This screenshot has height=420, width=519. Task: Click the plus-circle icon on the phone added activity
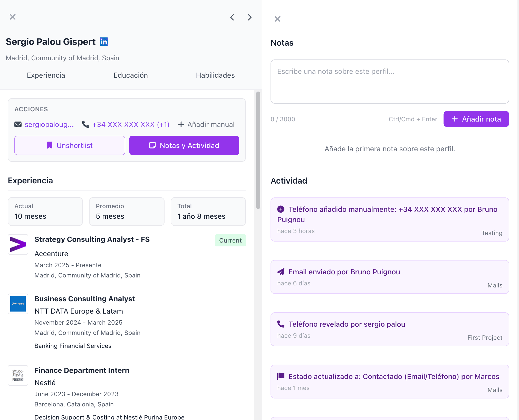pos(281,209)
